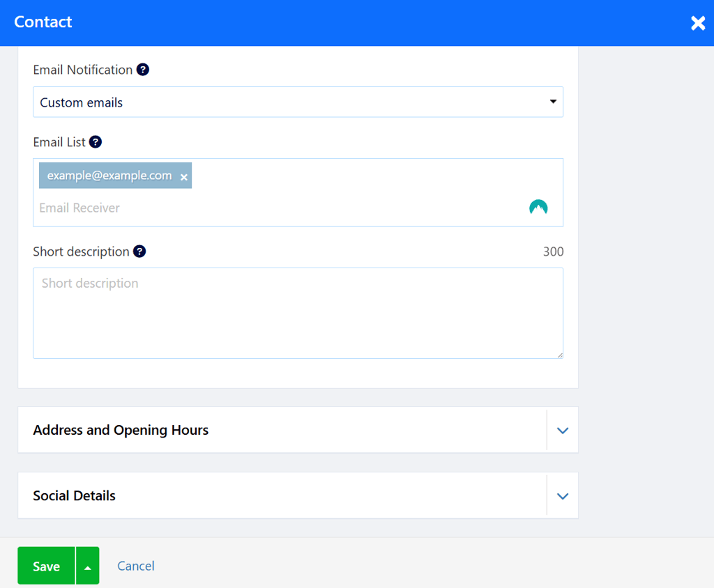Screen dimensions: 714x588
Task: Expand Address and Opening Hours section
Action: click(x=563, y=430)
